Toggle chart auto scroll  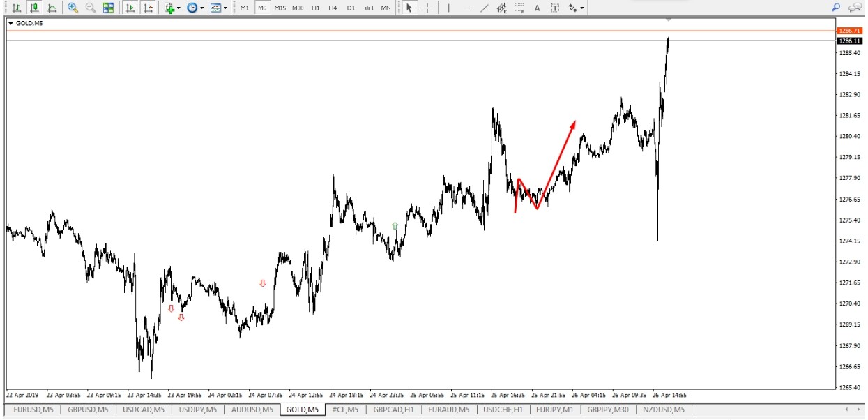tap(130, 8)
